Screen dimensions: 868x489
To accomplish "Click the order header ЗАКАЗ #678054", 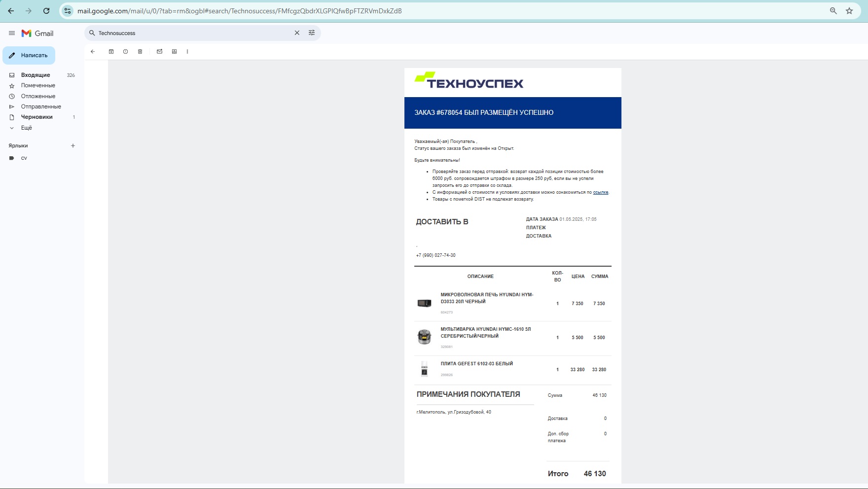I will click(484, 112).
